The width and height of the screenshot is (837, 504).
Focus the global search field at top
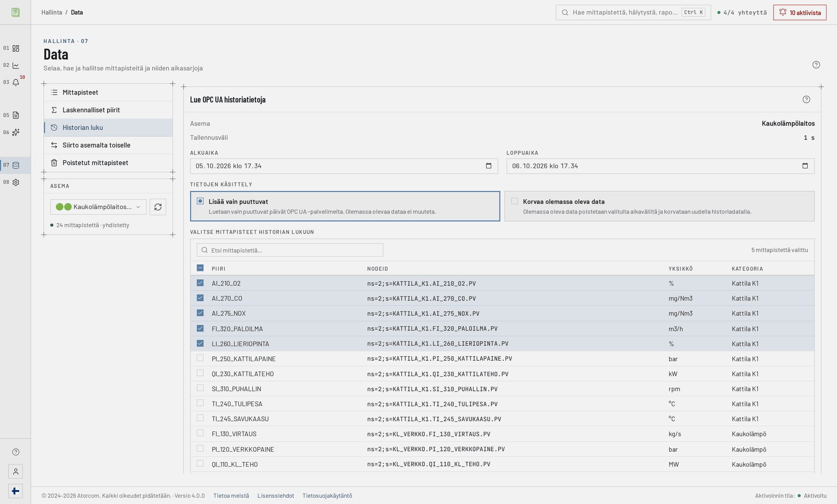pyautogui.click(x=633, y=12)
